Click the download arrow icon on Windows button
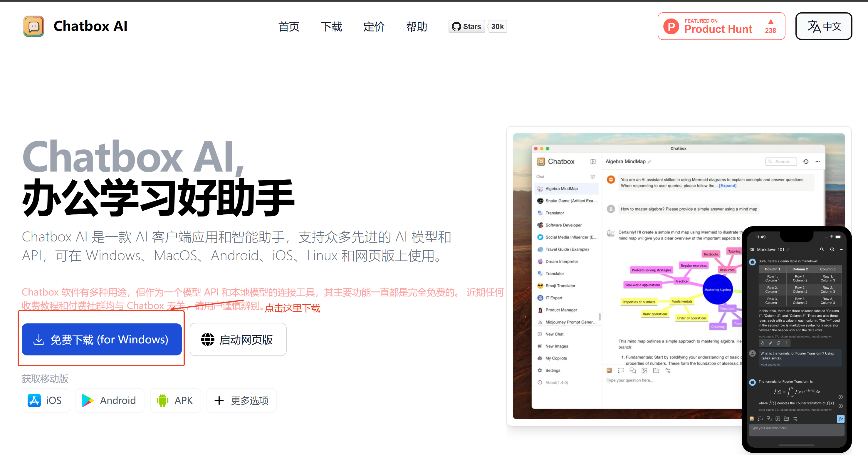Image resolution: width=868 pixels, height=455 pixels. [39, 339]
